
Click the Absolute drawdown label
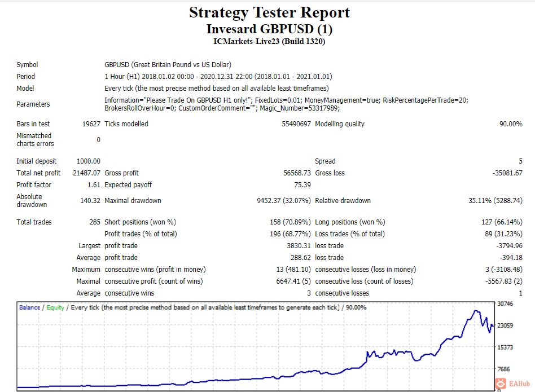coord(32,200)
